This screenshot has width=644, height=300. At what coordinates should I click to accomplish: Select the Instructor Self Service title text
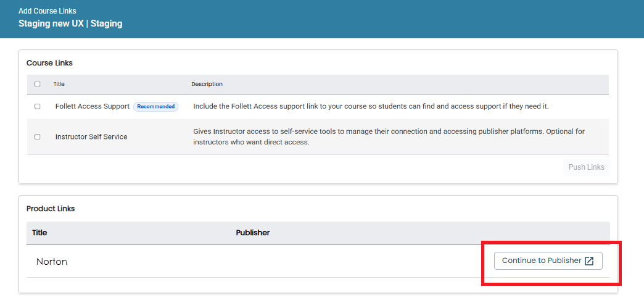[91, 137]
